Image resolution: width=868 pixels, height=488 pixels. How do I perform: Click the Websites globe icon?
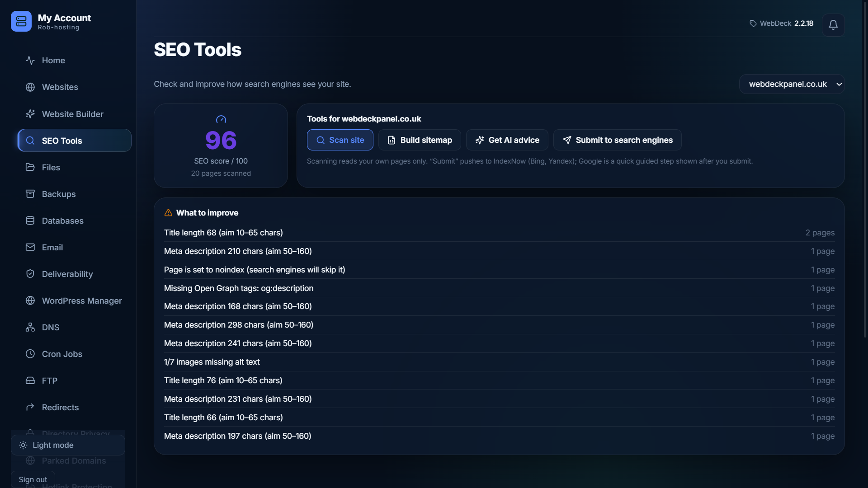tap(30, 87)
